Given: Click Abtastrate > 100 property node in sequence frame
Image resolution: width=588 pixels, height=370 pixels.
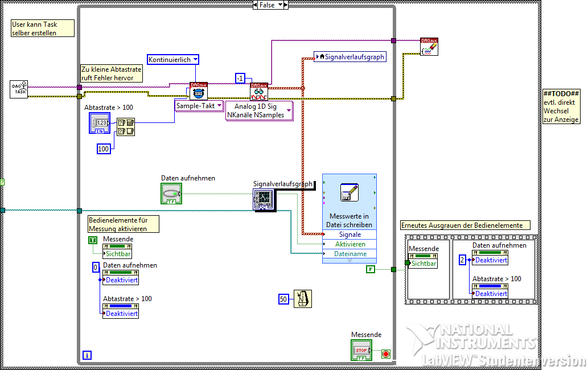Looking at the screenshot, I should tap(490, 291).
